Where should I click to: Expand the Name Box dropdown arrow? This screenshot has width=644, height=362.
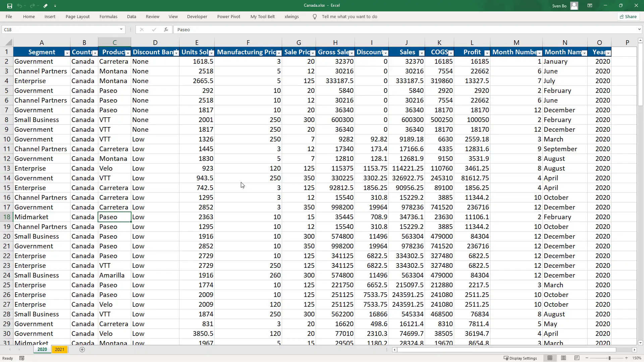click(x=121, y=29)
